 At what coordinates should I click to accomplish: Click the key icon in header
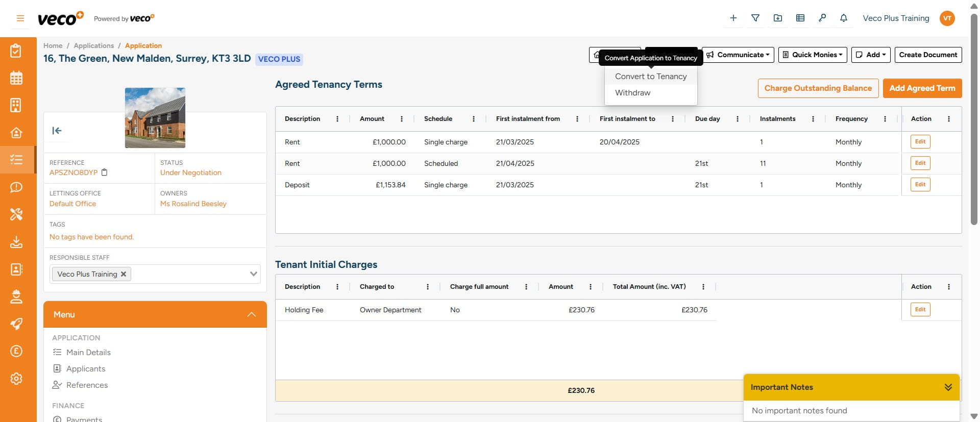(822, 18)
